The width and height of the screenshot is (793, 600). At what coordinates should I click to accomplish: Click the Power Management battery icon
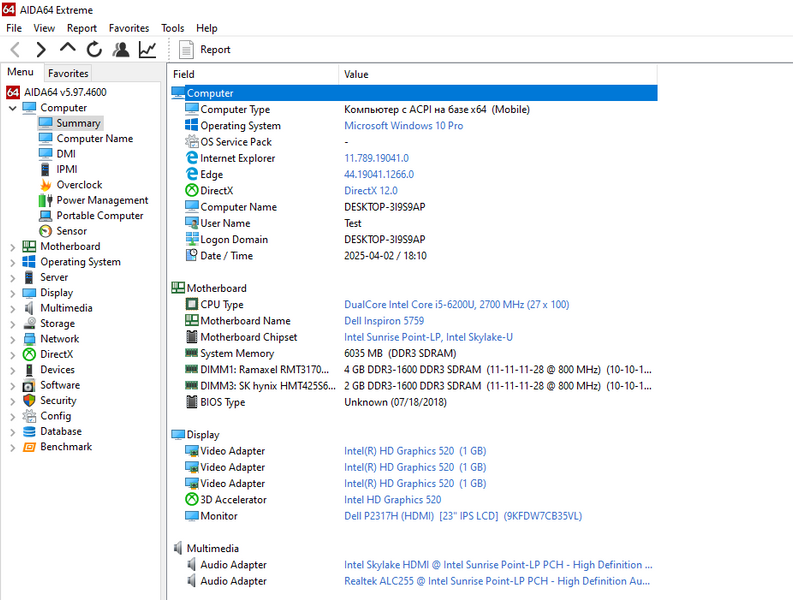(46, 200)
